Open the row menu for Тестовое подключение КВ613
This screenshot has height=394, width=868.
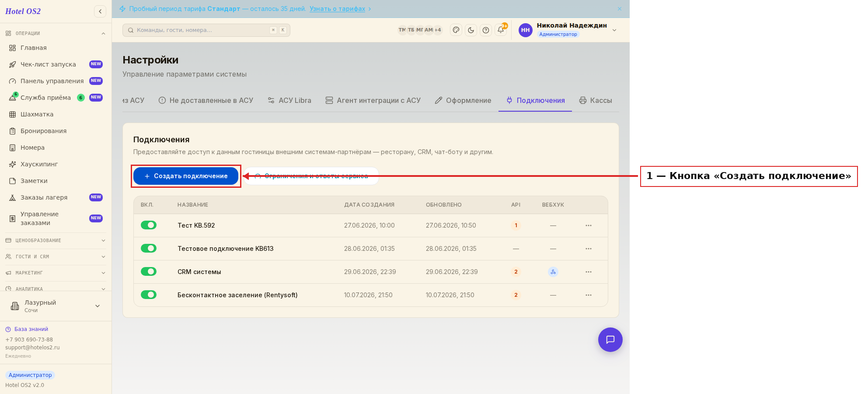point(589,249)
